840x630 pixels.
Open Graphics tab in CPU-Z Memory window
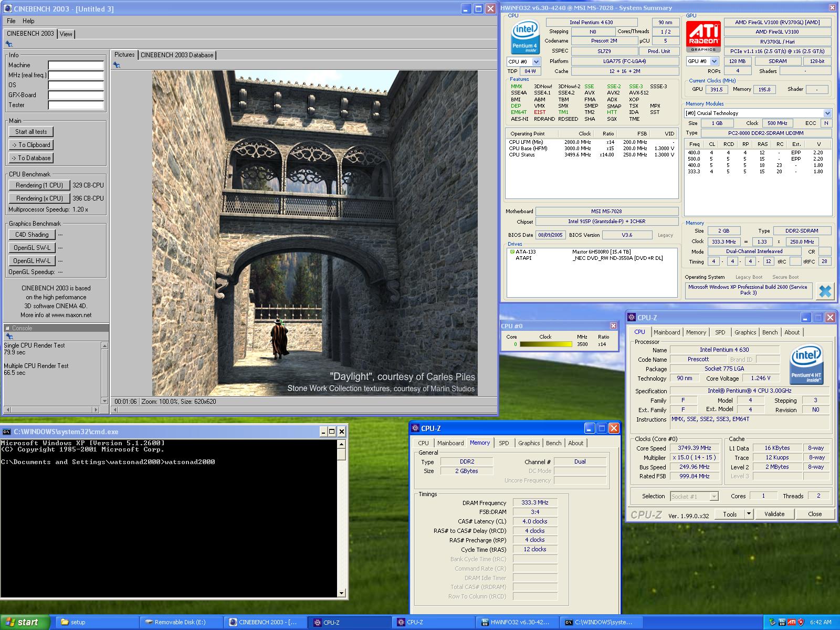point(529,443)
